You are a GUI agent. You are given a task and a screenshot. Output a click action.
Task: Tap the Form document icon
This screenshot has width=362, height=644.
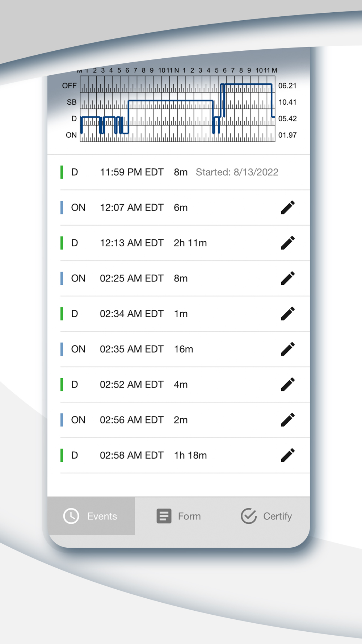[164, 516]
